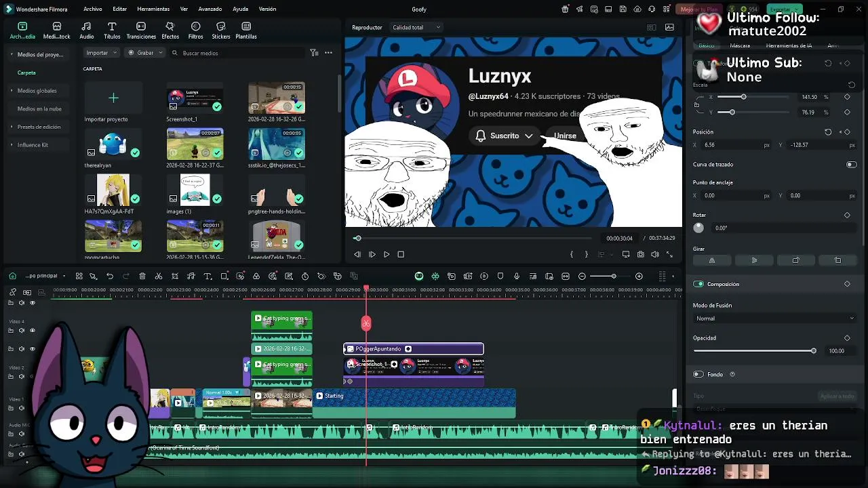Switch to the Máscara tab
The image size is (868, 488).
tap(740, 45)
